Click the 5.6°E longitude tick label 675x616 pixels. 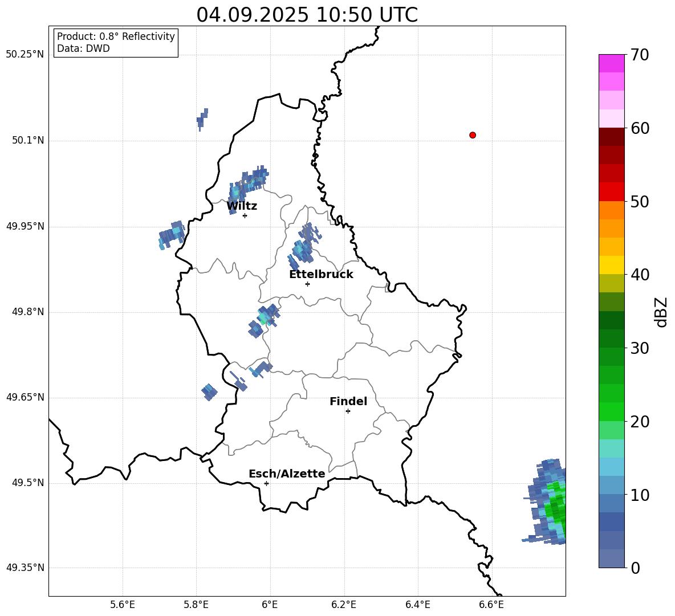123,605
